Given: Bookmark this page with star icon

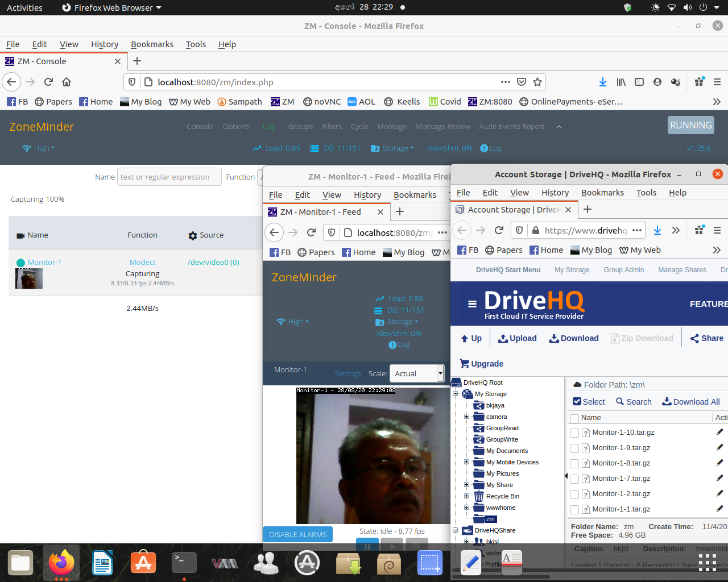Looking at the screenshot, I should [537, 82].
